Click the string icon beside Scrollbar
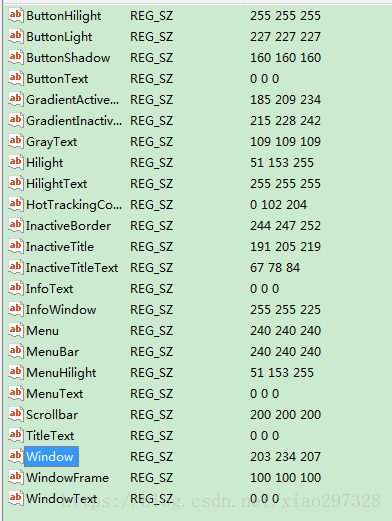392x521 pixels. click(x=16, y=414)
